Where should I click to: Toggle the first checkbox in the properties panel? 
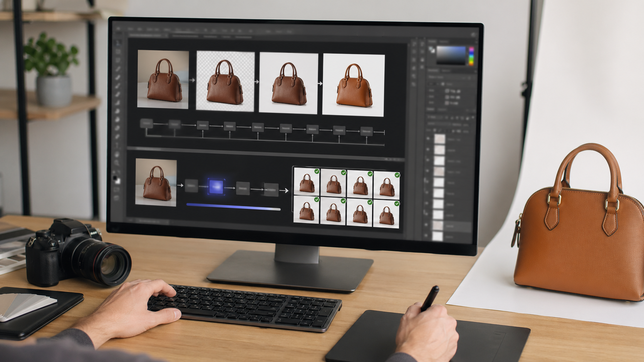point(447,91)
